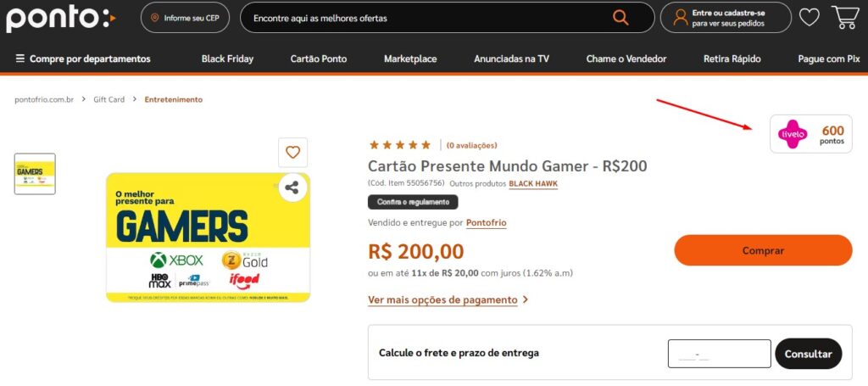Viewport: 868px width, 386px height.
Task: Click the Ponto logo
Action: click(x=60, y=17)
